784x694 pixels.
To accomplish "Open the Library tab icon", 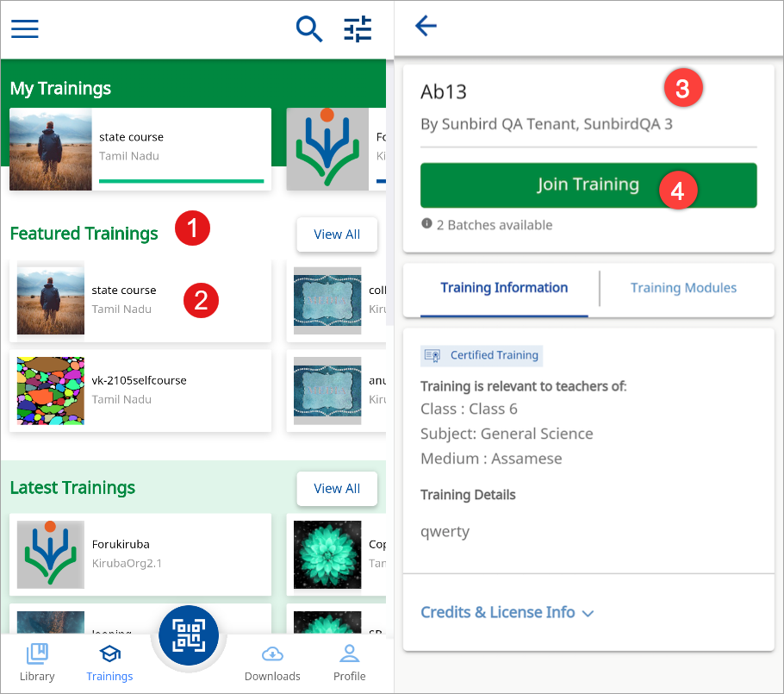I will [x=37, y=654].
